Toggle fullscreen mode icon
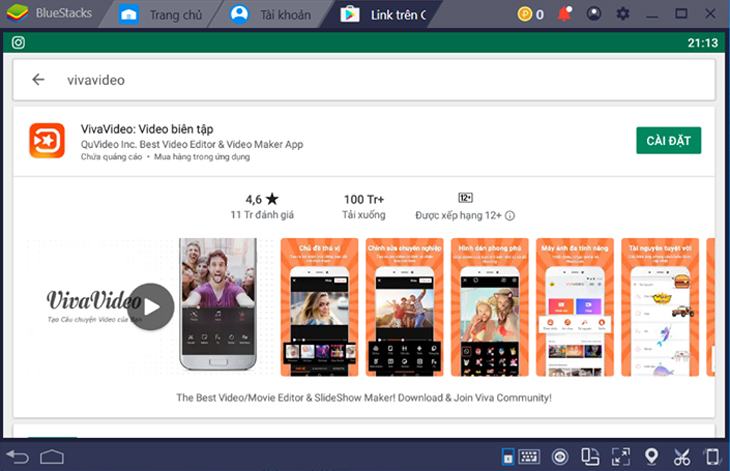Viewport: 730px width, 471px height. 621,457
